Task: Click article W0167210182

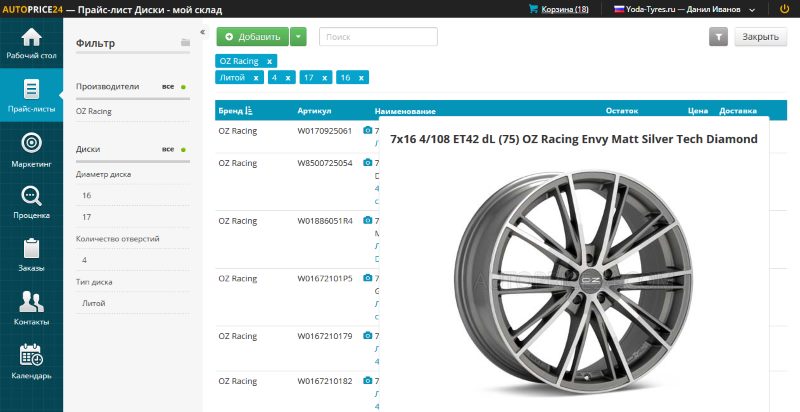Action: pos(324,381)
